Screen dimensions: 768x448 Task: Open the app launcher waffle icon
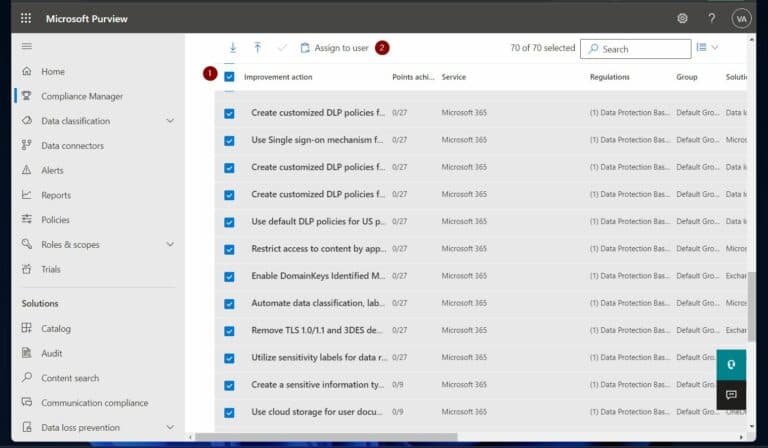[x=26, y=19]
